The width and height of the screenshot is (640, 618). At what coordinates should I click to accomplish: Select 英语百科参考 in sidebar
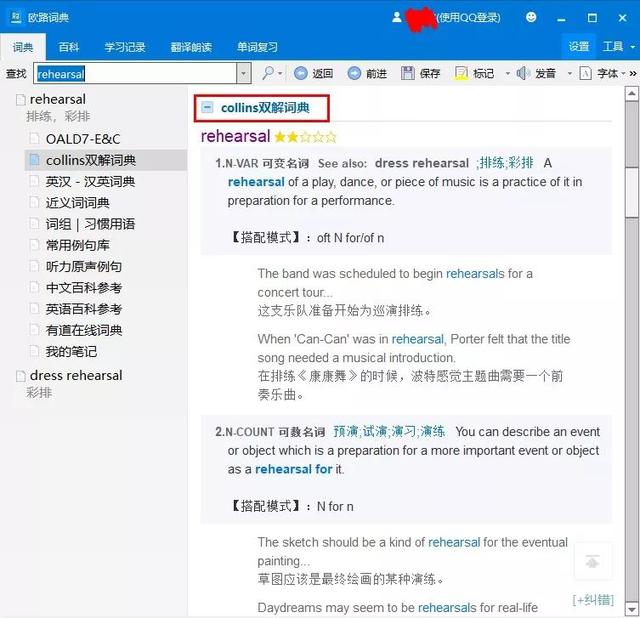(84, 309)
